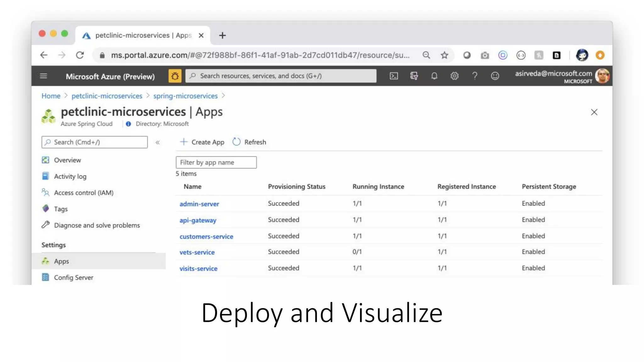Click Microsoft Azure (Preview) title
Screen dimensions: 644x362
[110, 76]
